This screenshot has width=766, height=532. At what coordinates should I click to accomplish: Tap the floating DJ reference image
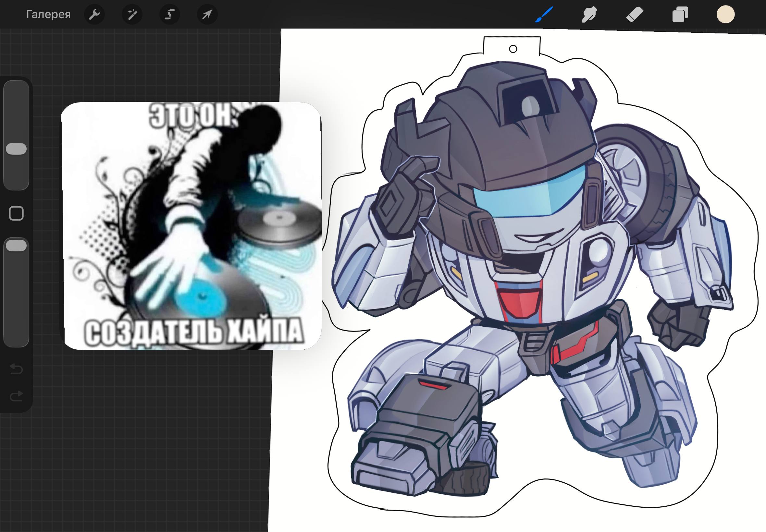(x=191, y=226)
